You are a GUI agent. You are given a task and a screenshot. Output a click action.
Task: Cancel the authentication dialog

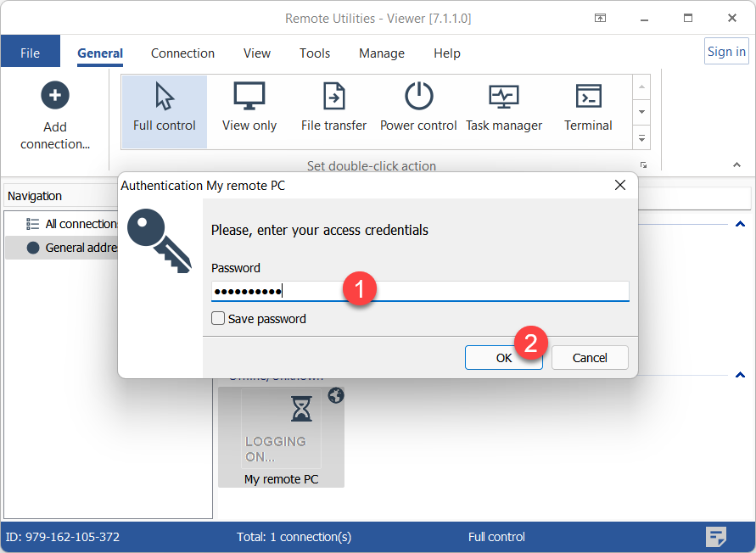tap(590, 357)
